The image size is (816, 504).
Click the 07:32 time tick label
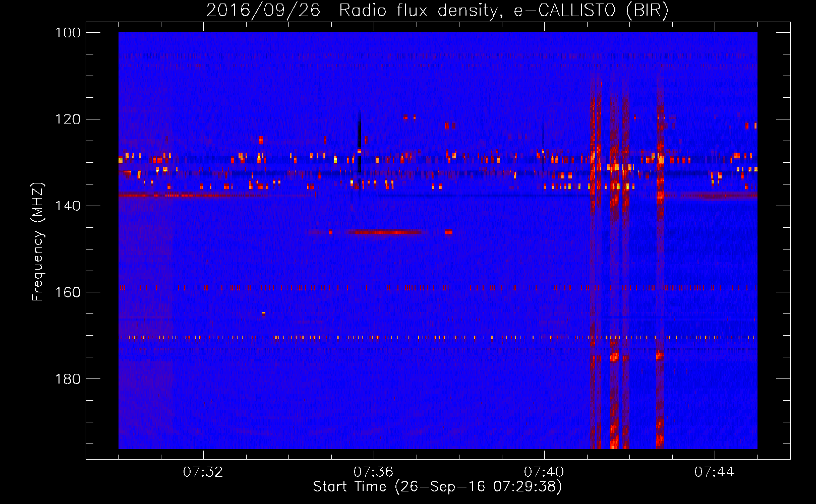tap(203, 472)
